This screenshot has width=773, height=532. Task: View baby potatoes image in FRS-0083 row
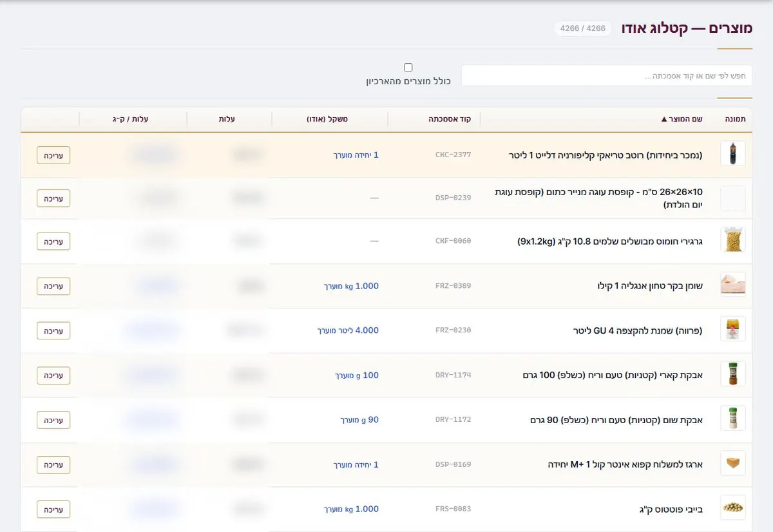click(733, 508)
